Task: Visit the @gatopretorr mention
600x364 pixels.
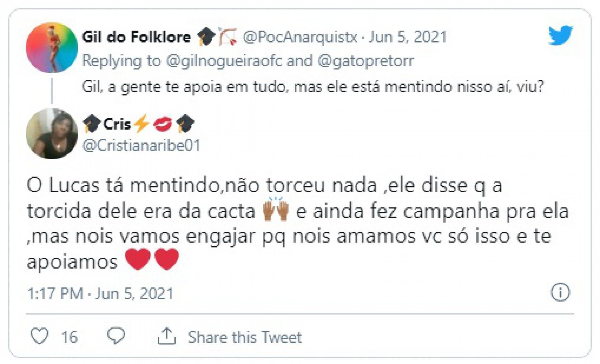Action: (365, 61)
